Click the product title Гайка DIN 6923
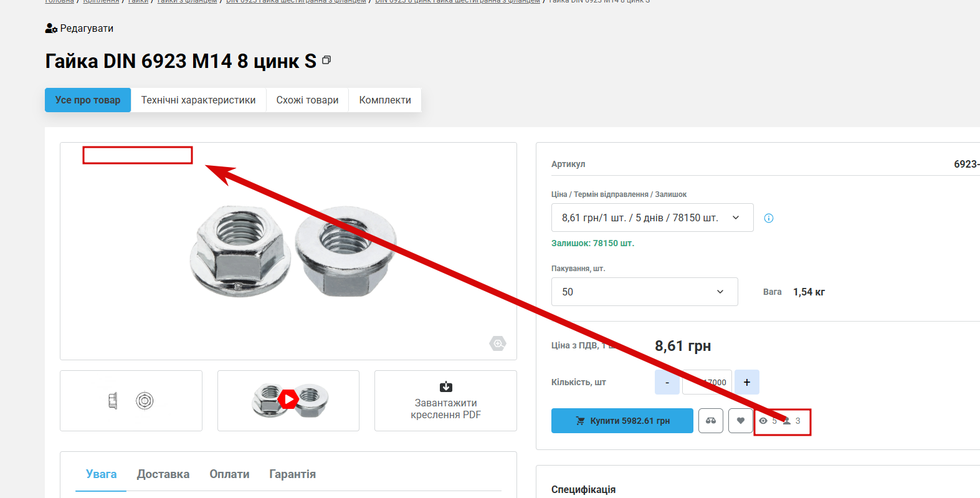The height and width of the screenshot is (498, 980). (181, 61)
